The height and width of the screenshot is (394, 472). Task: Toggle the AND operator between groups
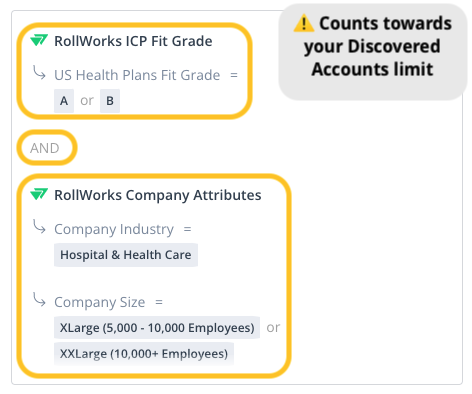(45, 148)
